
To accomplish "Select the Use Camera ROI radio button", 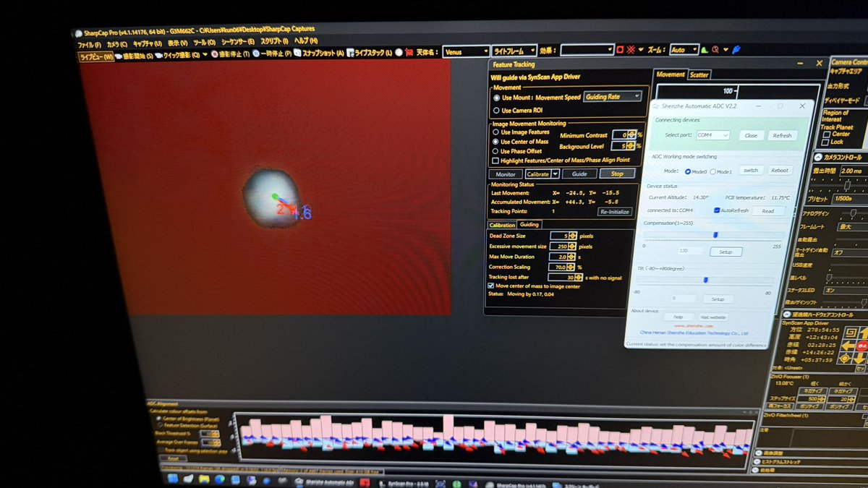I will click(496, 111).
